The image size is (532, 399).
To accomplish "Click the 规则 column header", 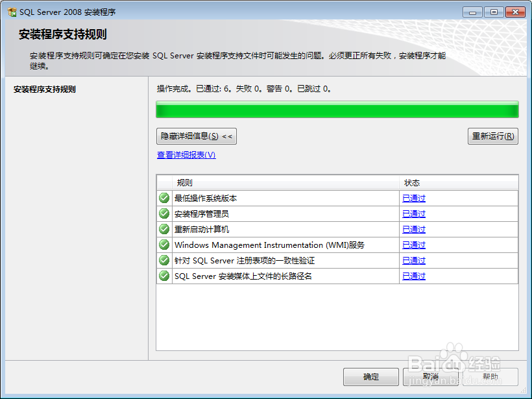I will (285, 183).
